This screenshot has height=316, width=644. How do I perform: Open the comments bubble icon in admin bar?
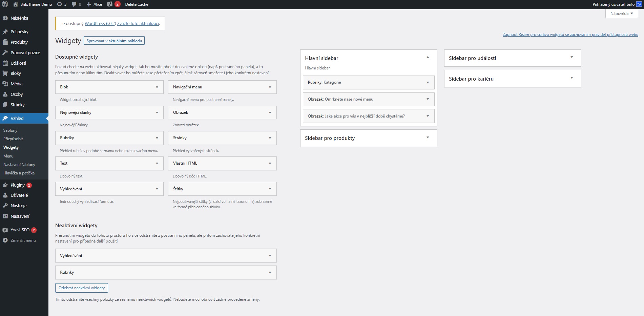(74, 4)
